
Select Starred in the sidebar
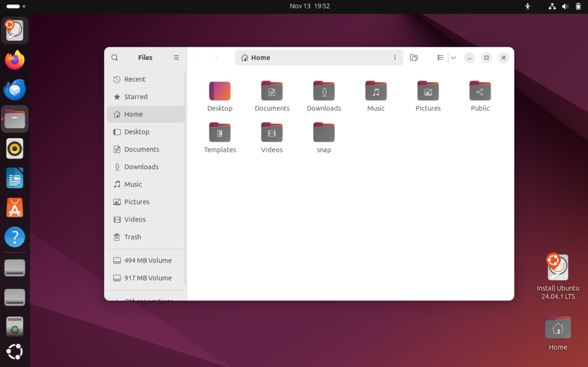(136, 96)
